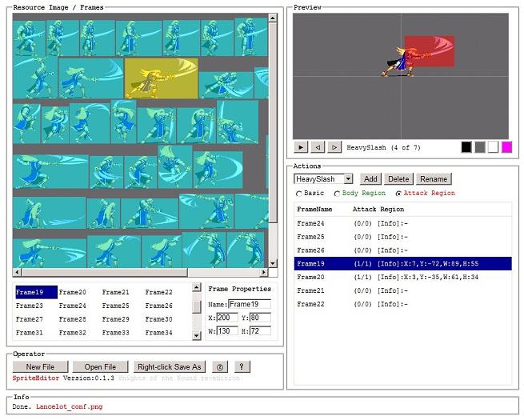
Task: Select Frame26 in the frame name list
Action: pyautogui.click(x=158, y=306)
